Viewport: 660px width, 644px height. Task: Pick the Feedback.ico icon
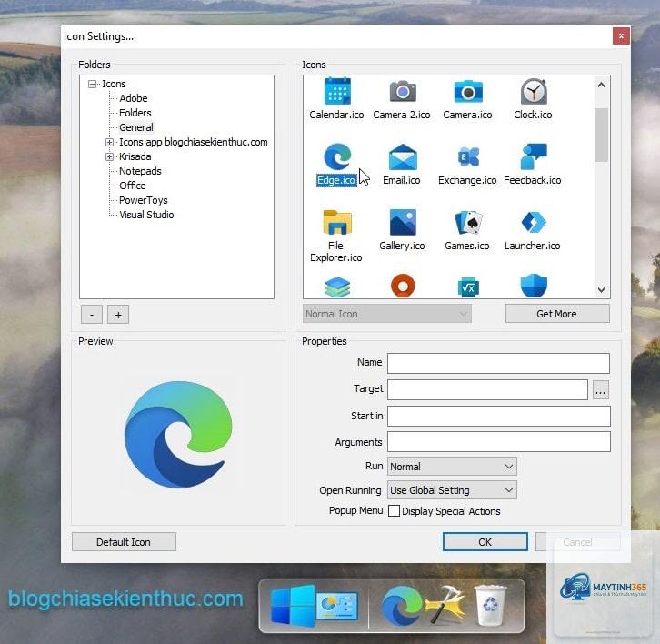coord(534,156)
